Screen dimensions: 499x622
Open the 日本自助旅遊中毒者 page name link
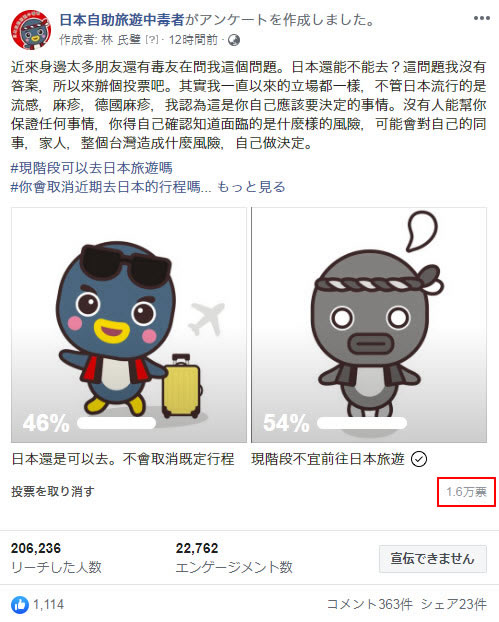pyautogui.click(x=122, y=19)
